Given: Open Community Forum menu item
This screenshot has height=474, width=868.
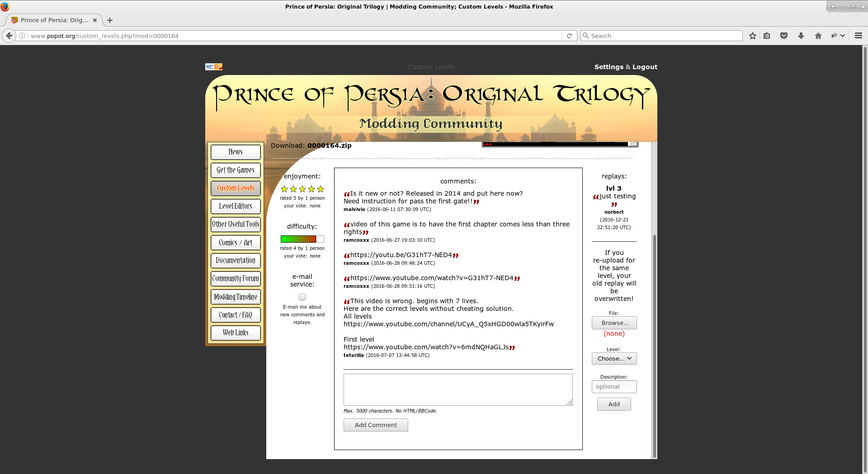Looking at the screenshot, I should [236, 279].
